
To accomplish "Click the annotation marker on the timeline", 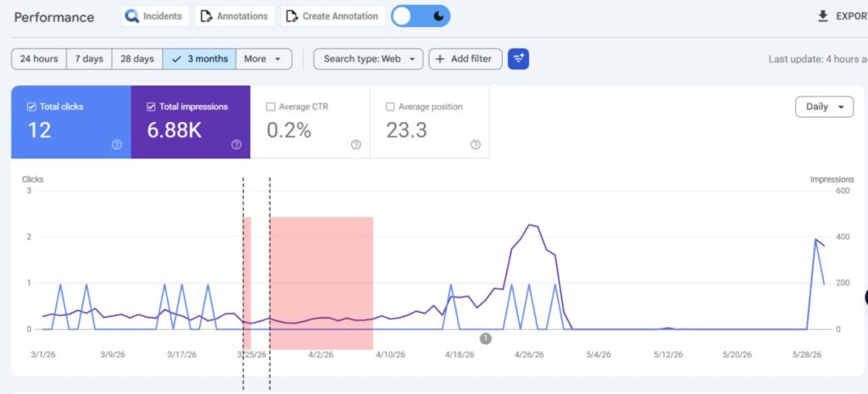I will [486, 338].
